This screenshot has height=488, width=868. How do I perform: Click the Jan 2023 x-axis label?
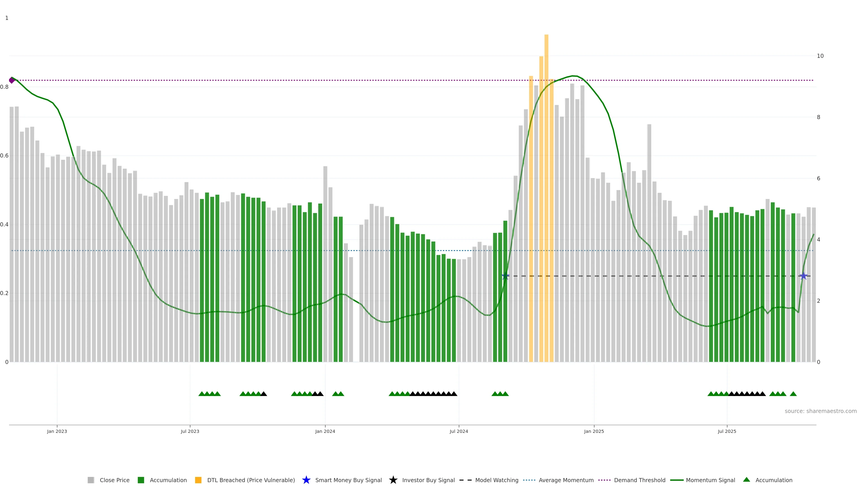click(x=57, y=431)
